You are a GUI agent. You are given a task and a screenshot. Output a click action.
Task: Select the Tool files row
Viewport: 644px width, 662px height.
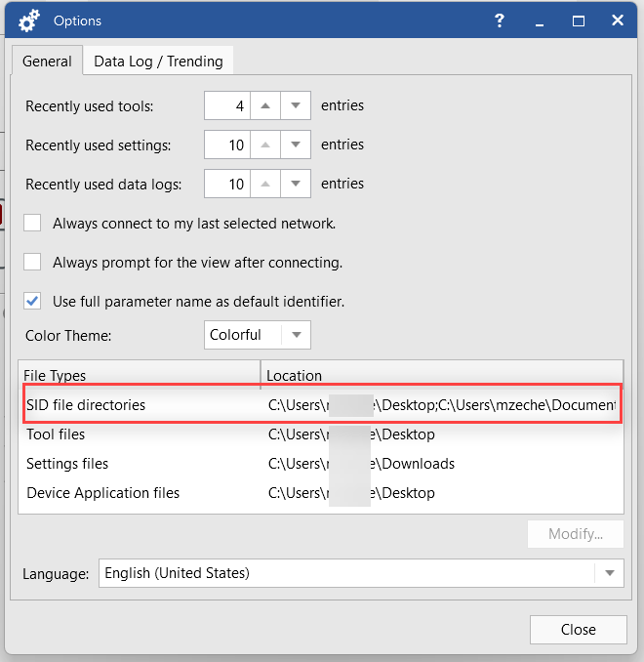pos(56,434)
